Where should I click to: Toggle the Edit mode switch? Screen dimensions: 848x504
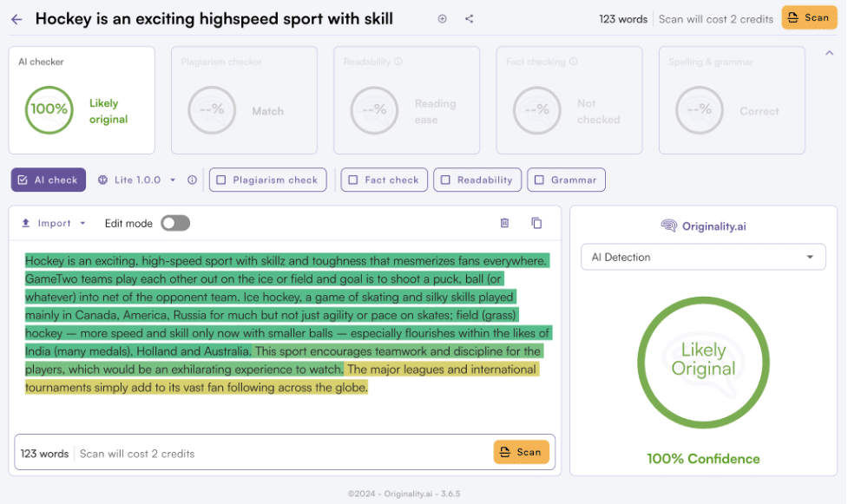[x=174, y=223]
